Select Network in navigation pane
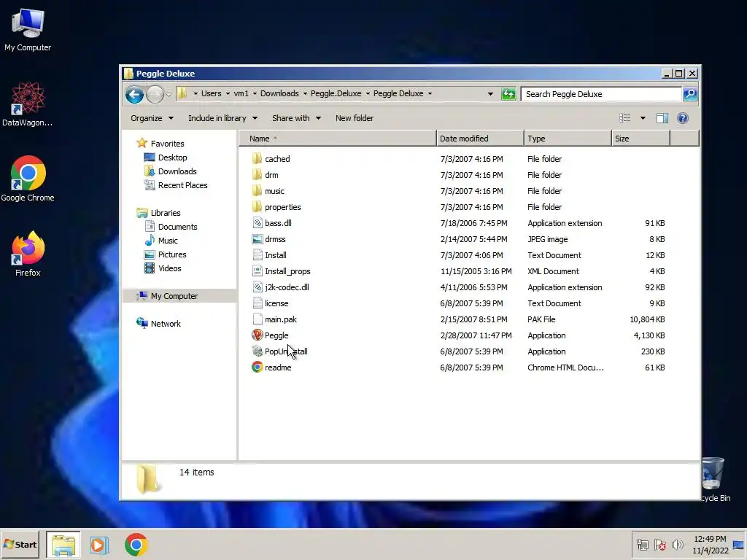This screenshot has height=560, width=747. (166, 323)
